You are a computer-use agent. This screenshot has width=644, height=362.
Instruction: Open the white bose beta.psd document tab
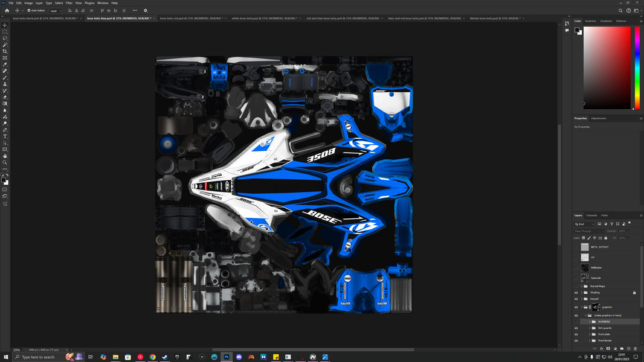point(263,19)
